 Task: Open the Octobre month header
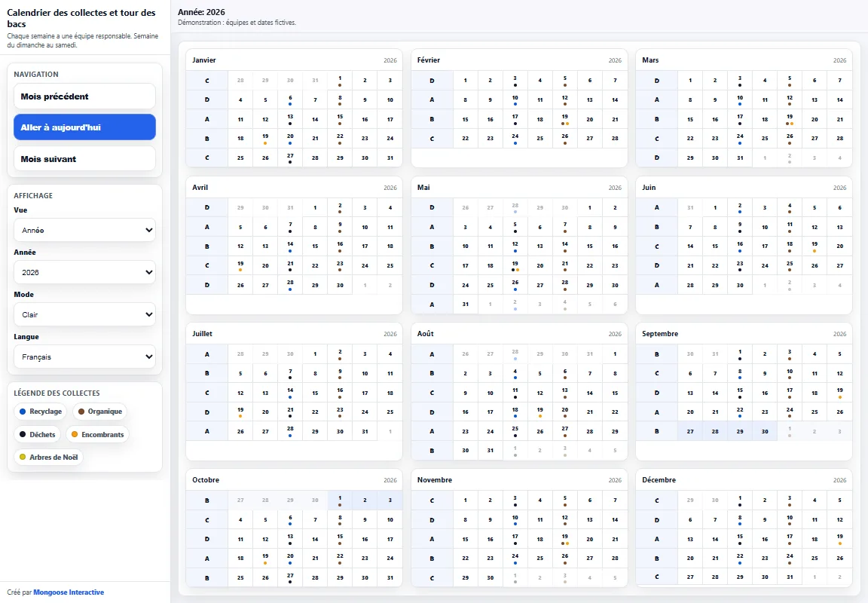[x=294, y=480]
